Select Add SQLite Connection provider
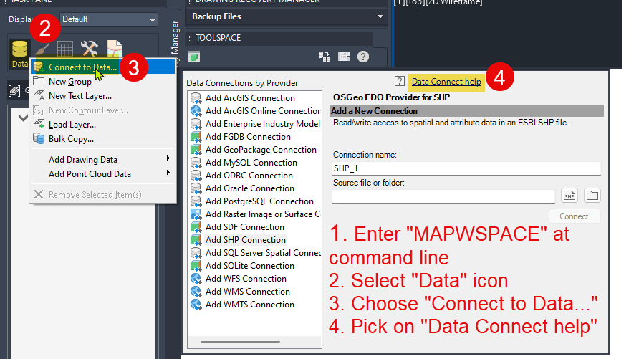Screen dimensions: 644x359 click(x=250, y=266)
